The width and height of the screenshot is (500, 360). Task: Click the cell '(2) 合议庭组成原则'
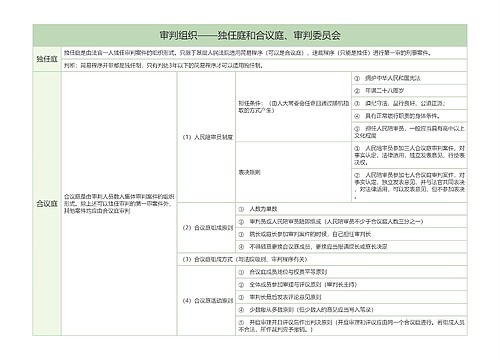(x=207, y=228)
